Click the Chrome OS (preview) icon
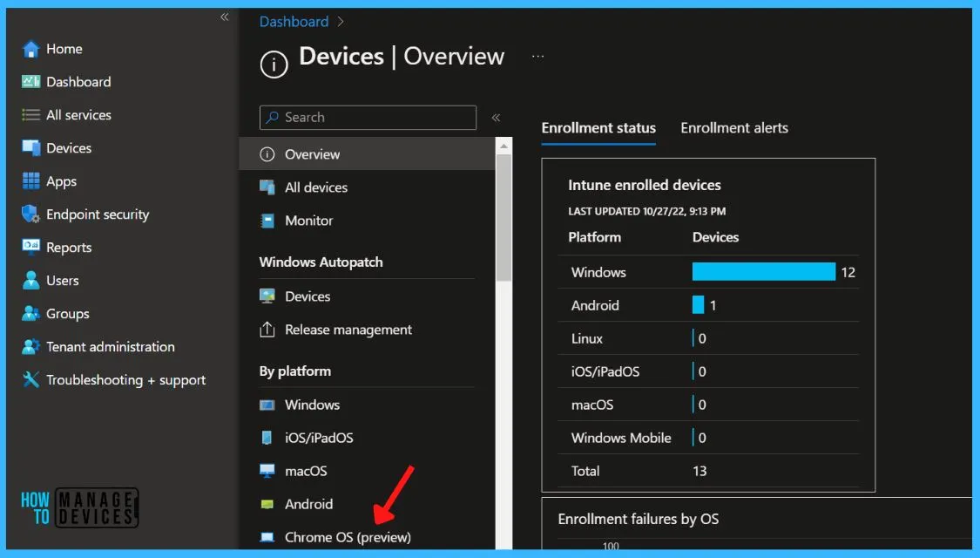The height and width of the screenshot is (558, 980). tap(267, 537)
